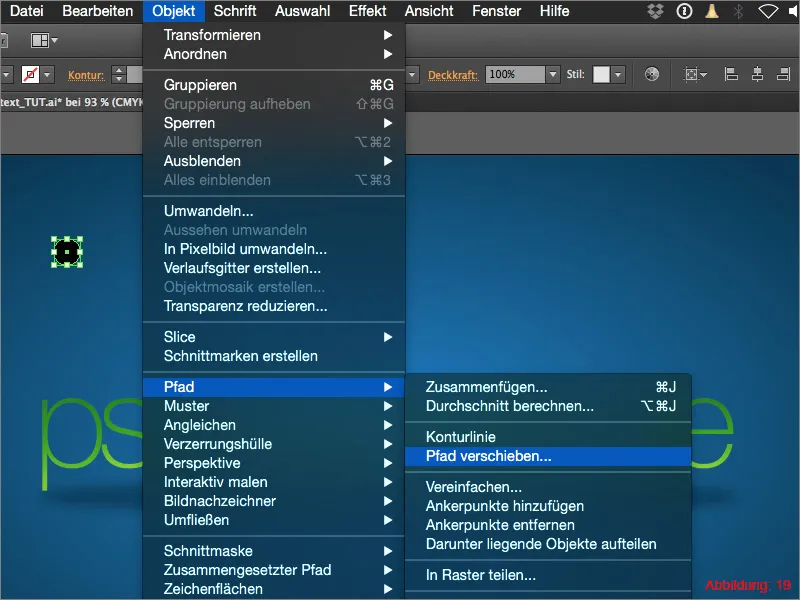Open the Umfließen submenu
This screenshot has width=800, height=600.
click(x=274, y=520)
